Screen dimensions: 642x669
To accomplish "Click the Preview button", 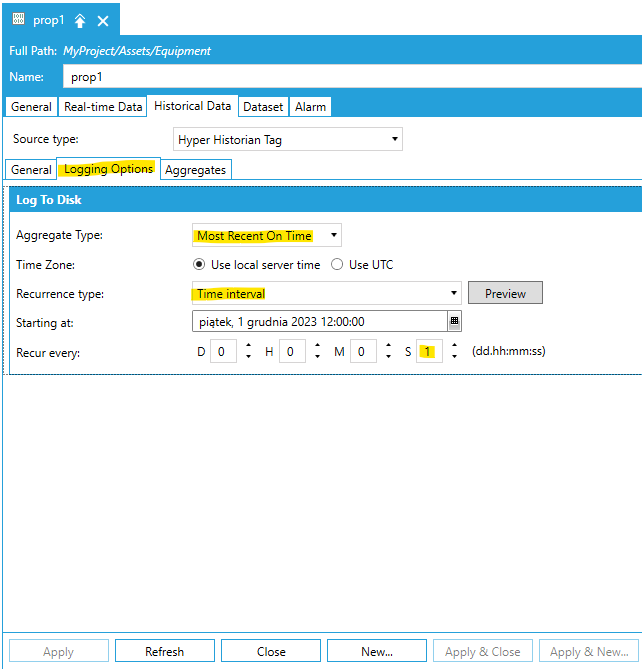I will (505, 293).
